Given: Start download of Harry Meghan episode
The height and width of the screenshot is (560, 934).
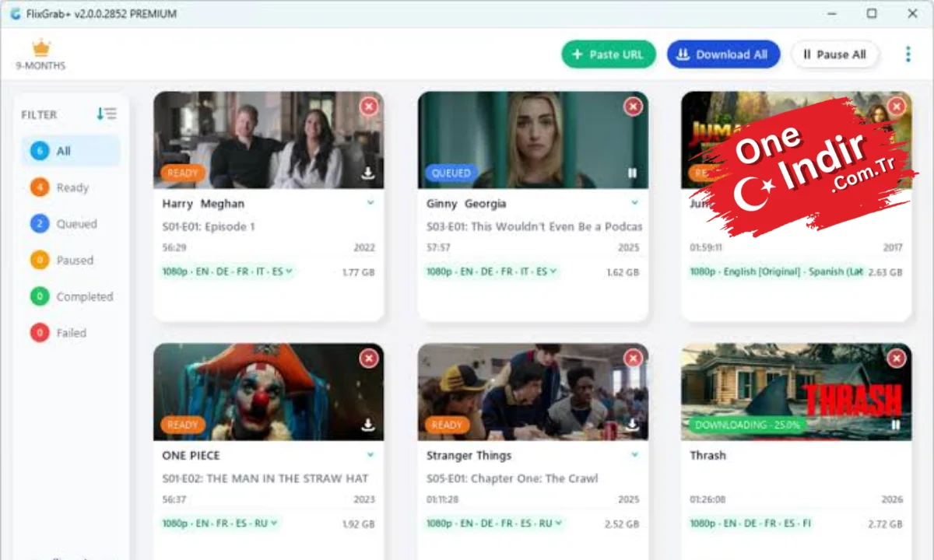Looking at the screenshot, I should click(x=368, y=173).
